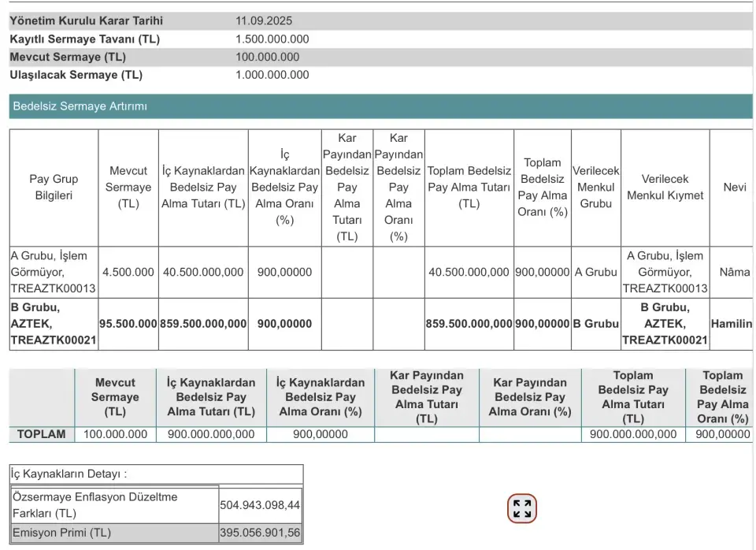The height and width of the screenshot is (550, 756).
Task: Select the Ulaşılacak Sermaye value 1.000.000.000
Action: pyautogui.click(x=272, y=75)
